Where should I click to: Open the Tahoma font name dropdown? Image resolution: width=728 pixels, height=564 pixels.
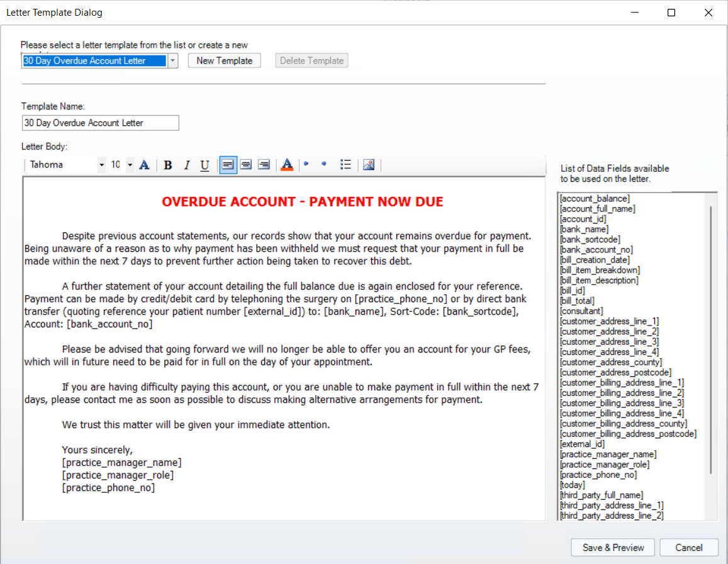coord(102,165)
